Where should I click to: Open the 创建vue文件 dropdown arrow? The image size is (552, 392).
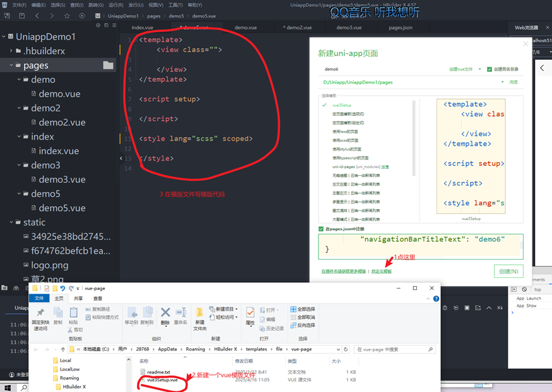tap(479, 69)
